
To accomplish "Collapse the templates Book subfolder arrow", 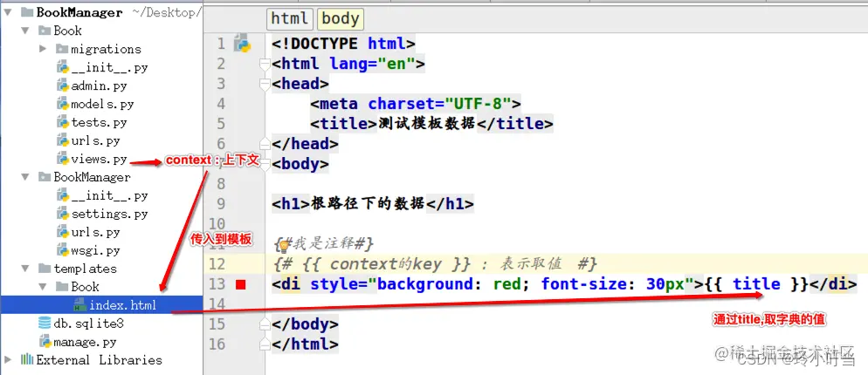I will pos(43,287).
